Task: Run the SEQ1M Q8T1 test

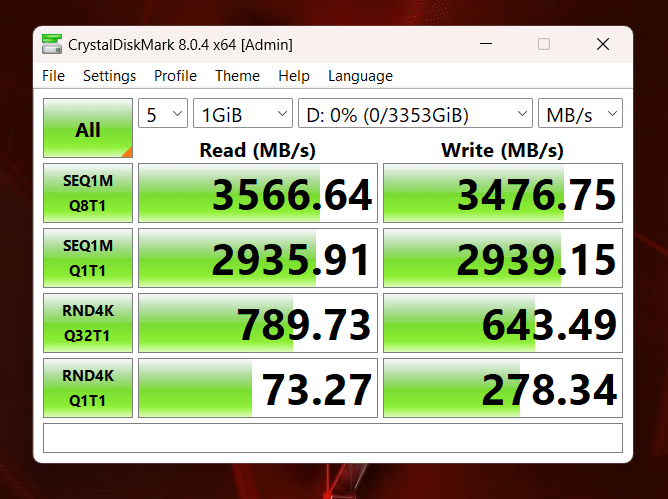Action: point(88,193)
